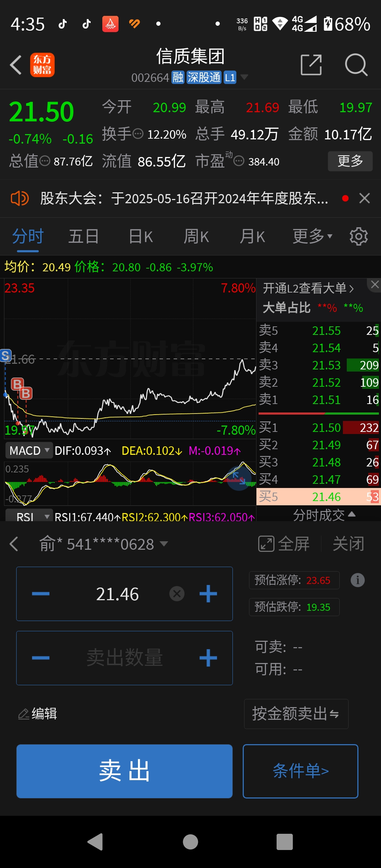The height and width of the screenshot is (868, 381).
Task: Close the L2 order book panel X
Action: pos(375,284)
